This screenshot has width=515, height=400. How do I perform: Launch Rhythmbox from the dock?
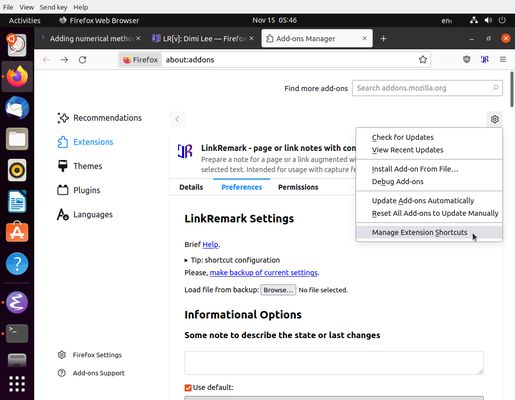coord(17,170)
